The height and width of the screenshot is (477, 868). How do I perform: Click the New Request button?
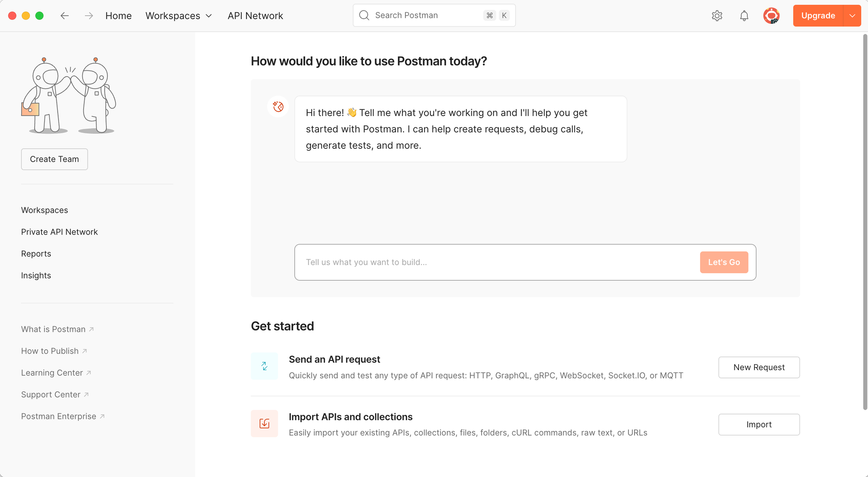pos(759,368)
